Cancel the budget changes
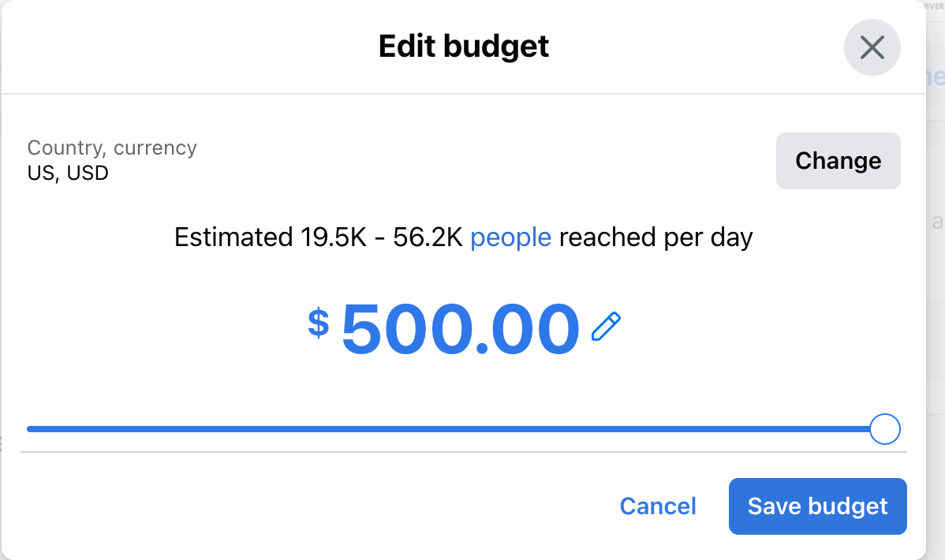The image size is (945, 560). coord(658,506)
